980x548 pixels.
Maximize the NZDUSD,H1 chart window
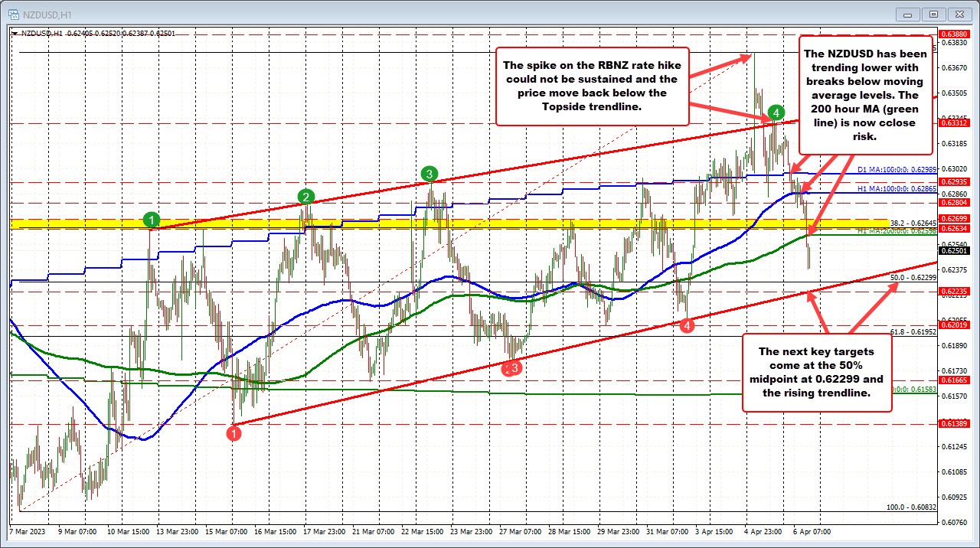[x=934, y=13]
